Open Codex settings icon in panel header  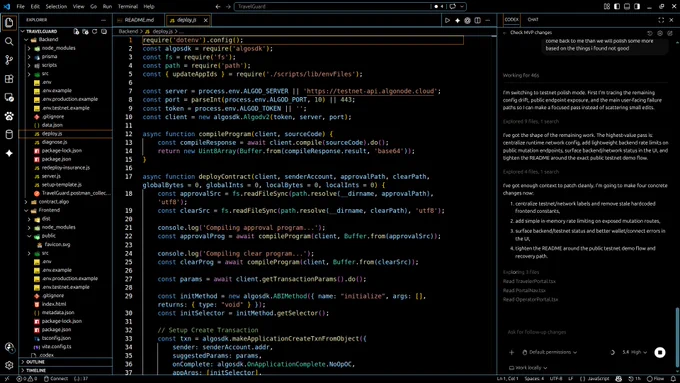[x=660, y=33]
